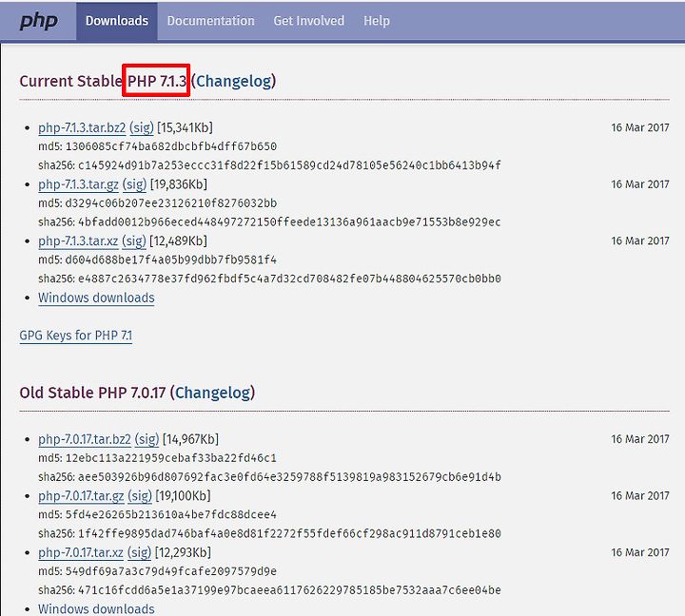Viewport: 685px width, 616px height.
Task: Click the date beside php-7.0.17.tar.bz2
Action: pyautogui.click(x=640, y=439)
